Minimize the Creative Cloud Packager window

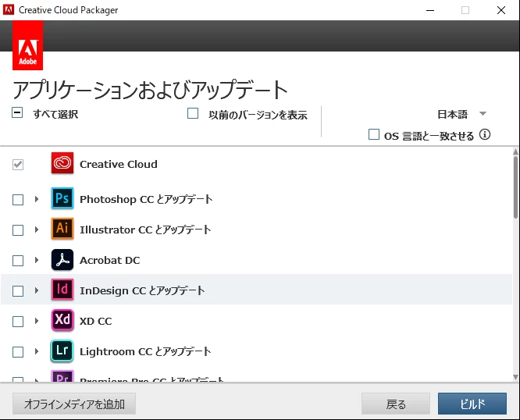(430, 10)
